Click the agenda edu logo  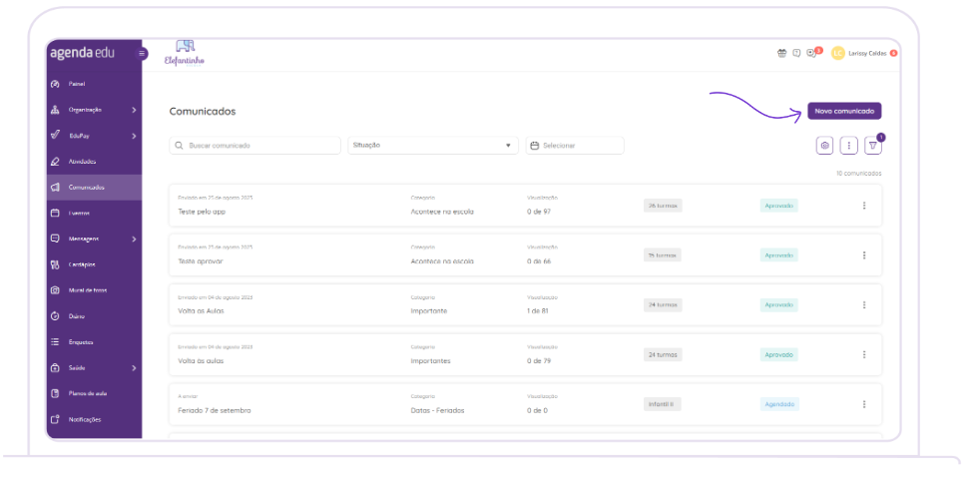tap(82, 53)
